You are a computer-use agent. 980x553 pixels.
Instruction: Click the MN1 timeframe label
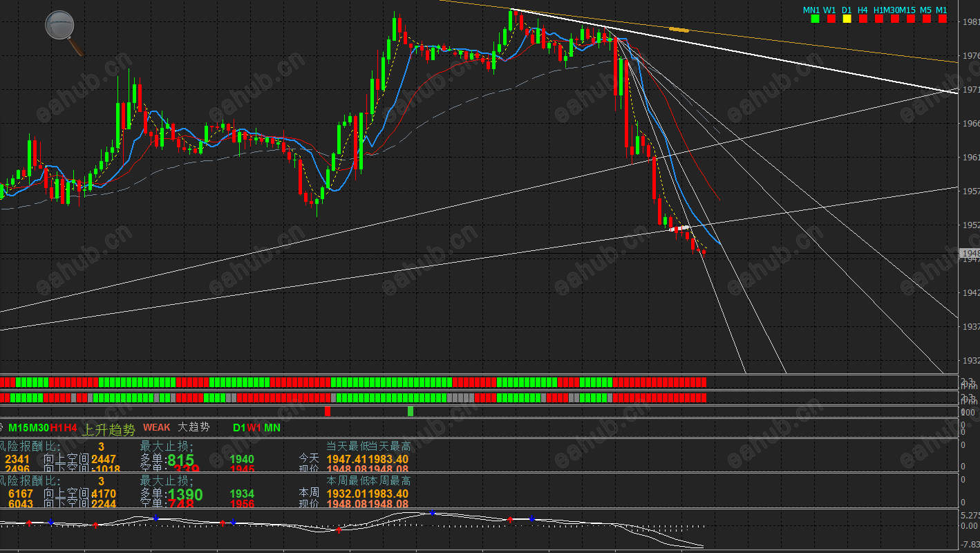point(811,10)
